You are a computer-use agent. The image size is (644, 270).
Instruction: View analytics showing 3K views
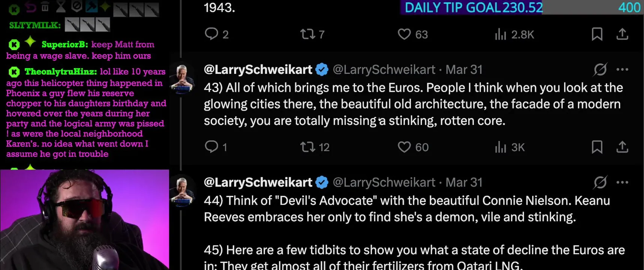510,147
